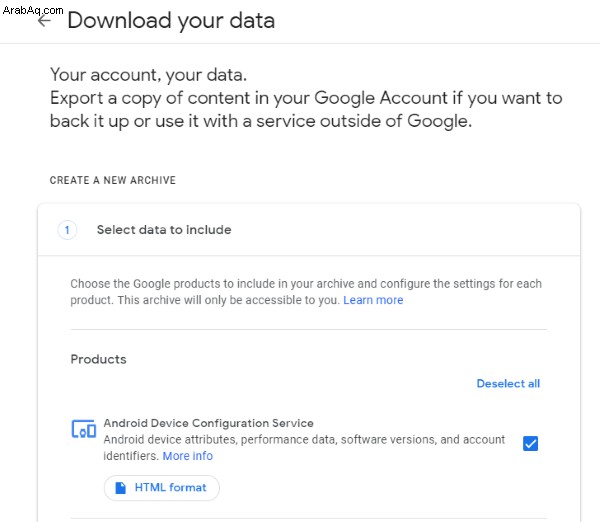Screen dimensions: 600x522
Task: Click the Your account, your data headline
Action: 148,75
